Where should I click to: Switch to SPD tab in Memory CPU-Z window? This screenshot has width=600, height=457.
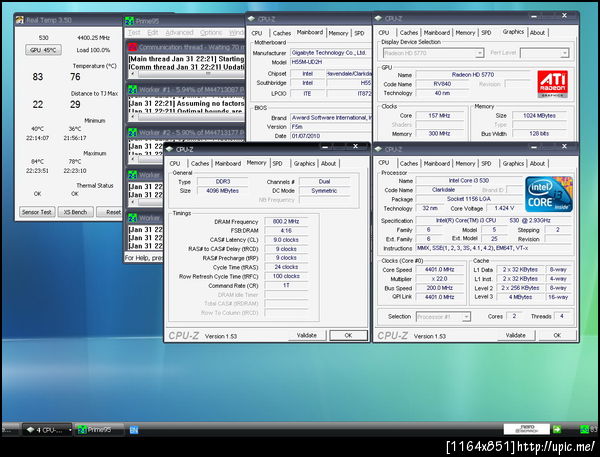277,163
